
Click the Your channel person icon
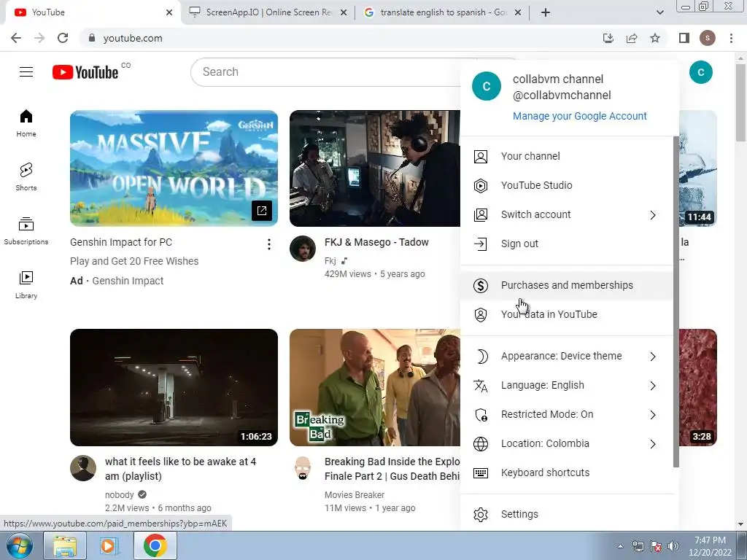coord(481,156)
